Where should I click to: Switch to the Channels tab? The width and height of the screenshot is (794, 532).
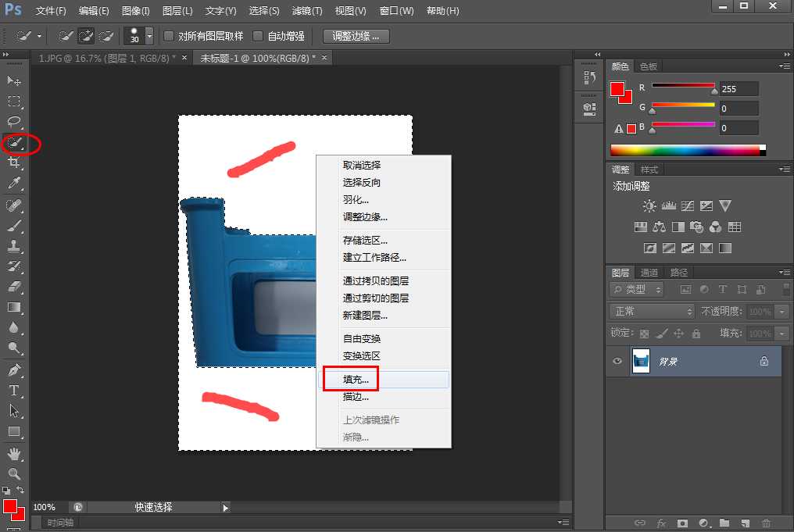(649, 273)
